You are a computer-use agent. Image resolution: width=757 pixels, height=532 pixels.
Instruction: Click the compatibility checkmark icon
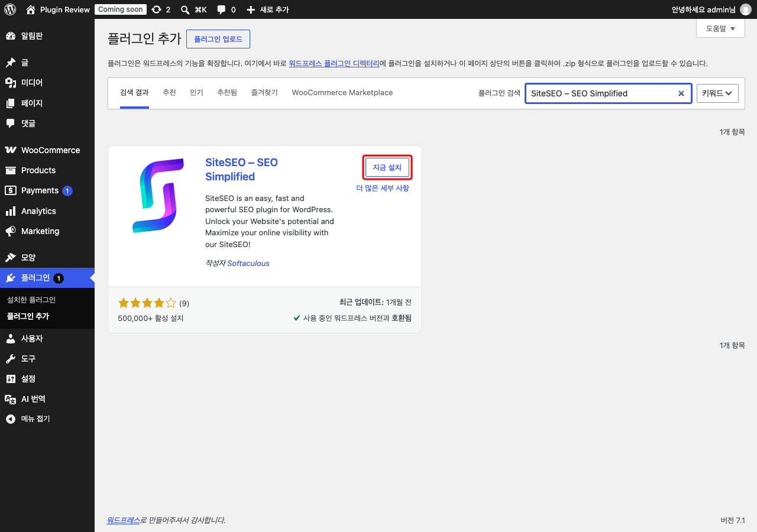tap(297, 318)
